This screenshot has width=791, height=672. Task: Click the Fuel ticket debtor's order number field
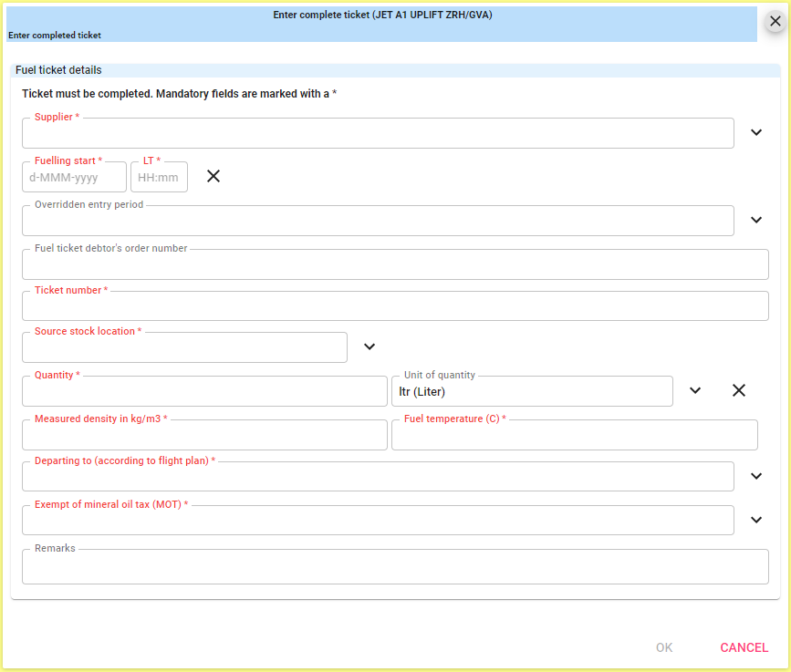point(395,264)
